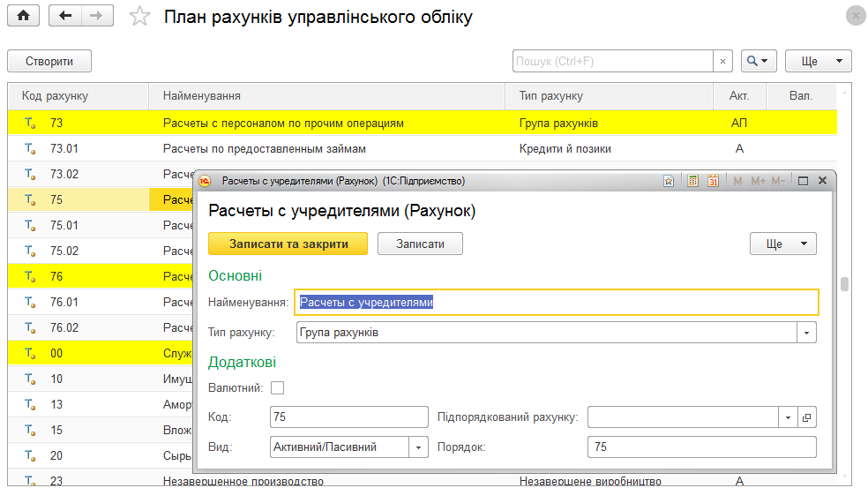Open the 'Вид' dropdown arrow
This screenshot has width=868, height=488.
click(418, 447)
